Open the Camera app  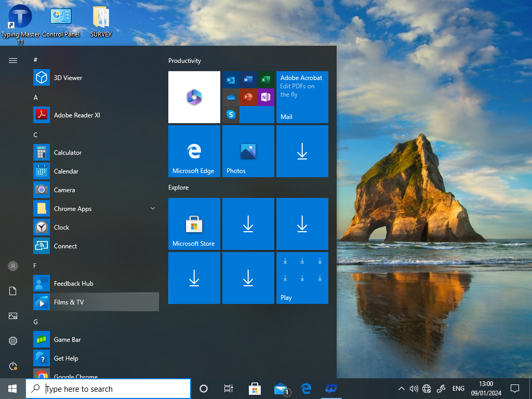tap(64, 190)
